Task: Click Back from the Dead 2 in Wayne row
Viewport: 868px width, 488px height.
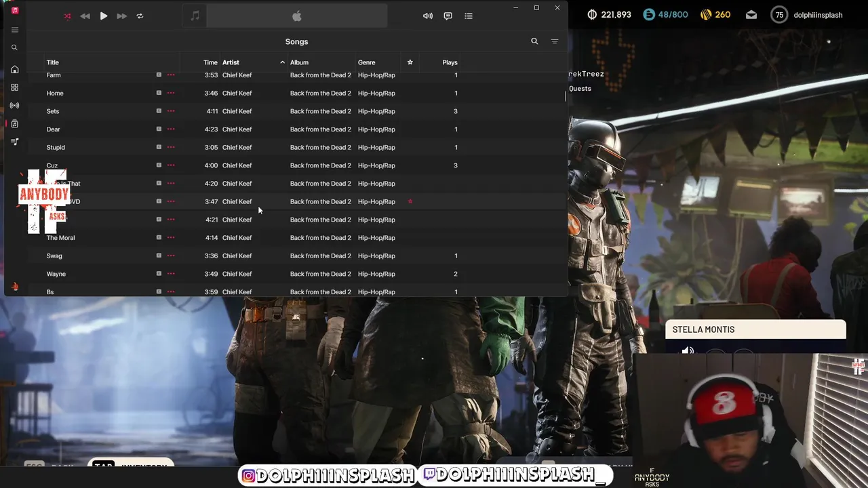Action: pyautogui.click(x=321, y=274)
